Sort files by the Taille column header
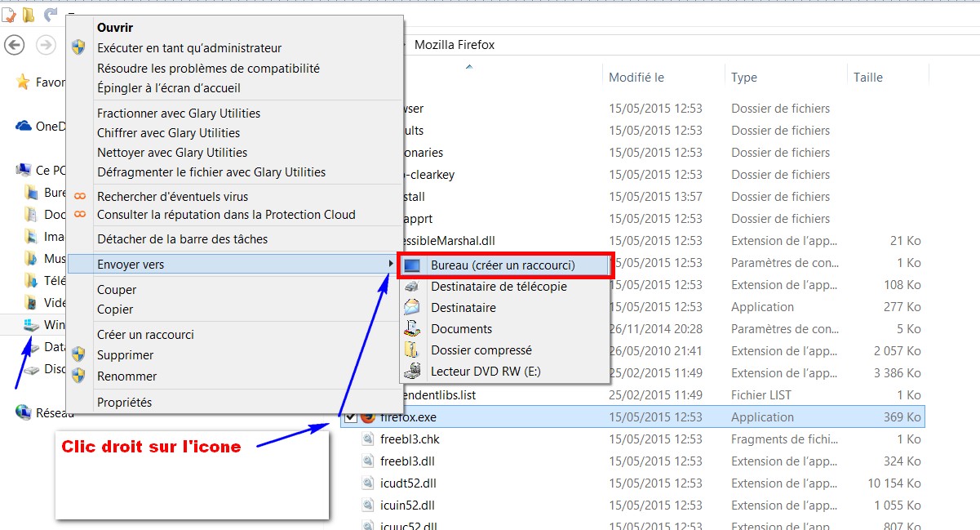 [x=868, y=78]
